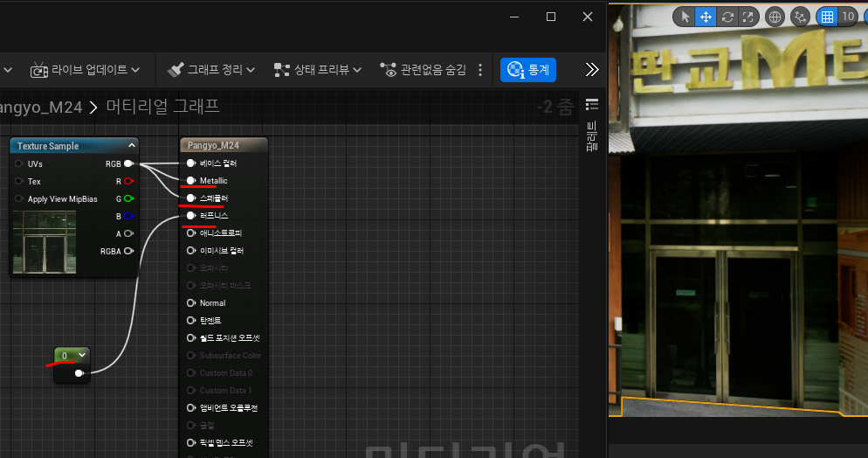
Task: Click the RGB output pin on Texture Sample
Action: click(128, 163)
